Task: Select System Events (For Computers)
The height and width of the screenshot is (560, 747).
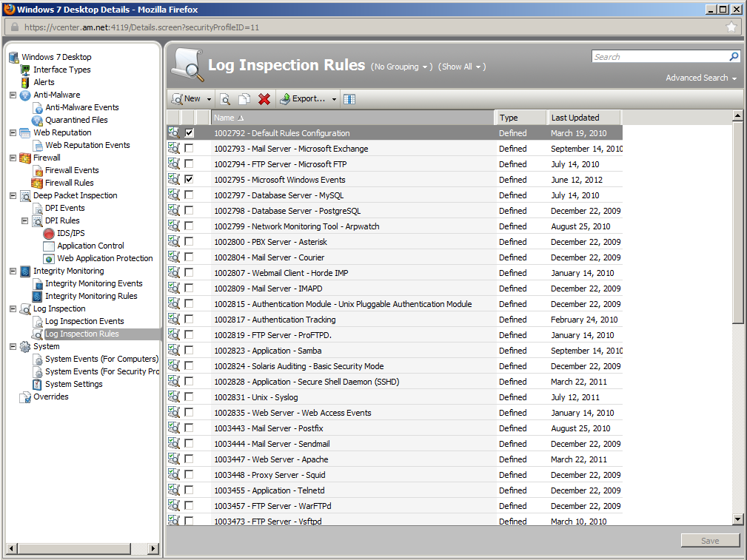Action: coord(101,359)
